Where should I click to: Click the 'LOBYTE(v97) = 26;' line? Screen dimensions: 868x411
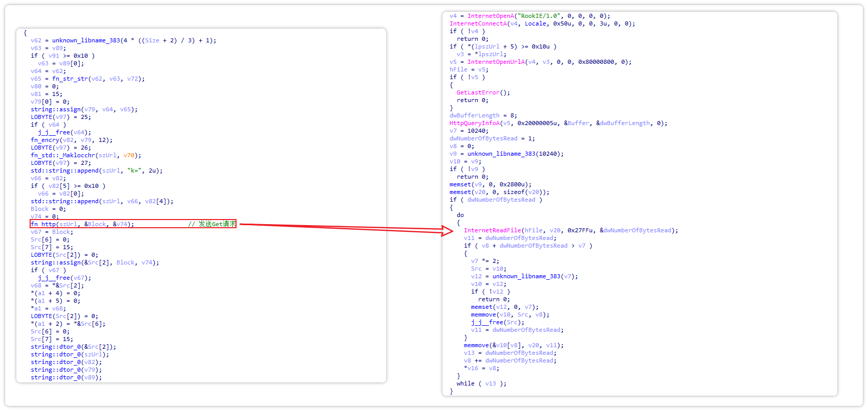click(61, 148)
